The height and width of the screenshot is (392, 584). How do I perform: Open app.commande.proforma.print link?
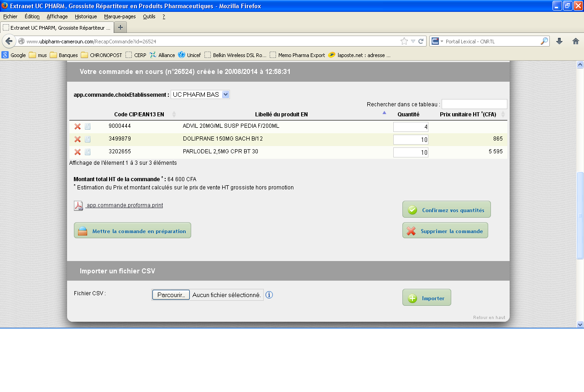click(125, 205)
